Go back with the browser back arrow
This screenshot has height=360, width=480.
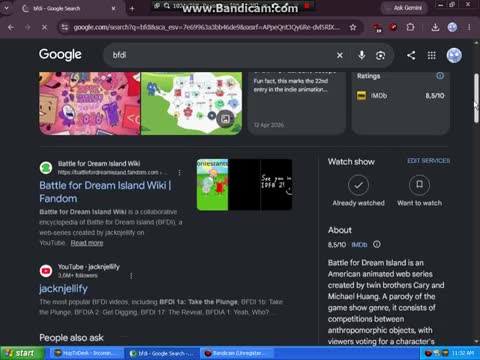click(x=11, y=27)
